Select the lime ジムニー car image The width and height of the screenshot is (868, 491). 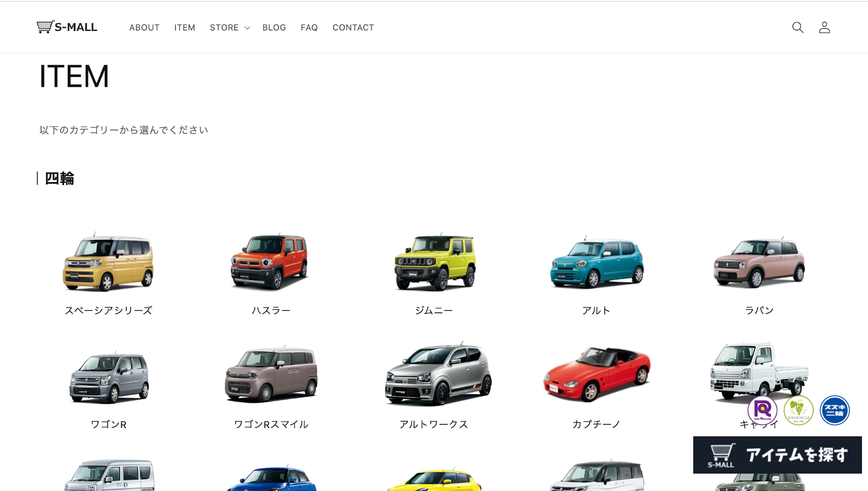point(435,262)
